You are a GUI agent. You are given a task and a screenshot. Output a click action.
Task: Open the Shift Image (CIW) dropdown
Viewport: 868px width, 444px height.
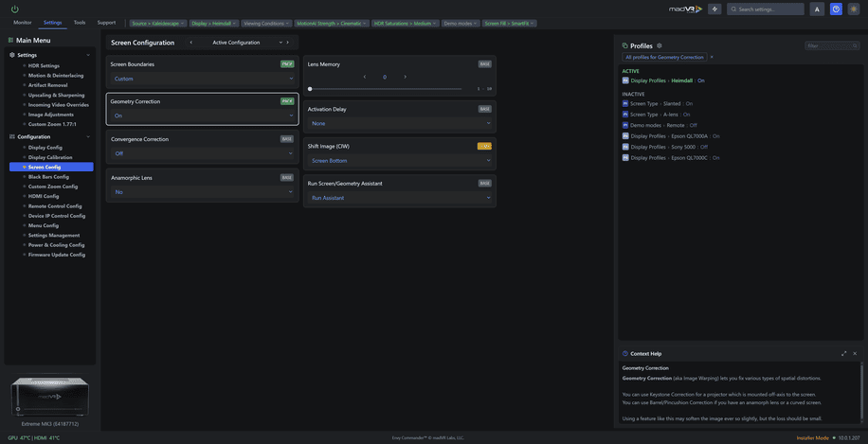[399, 161]
